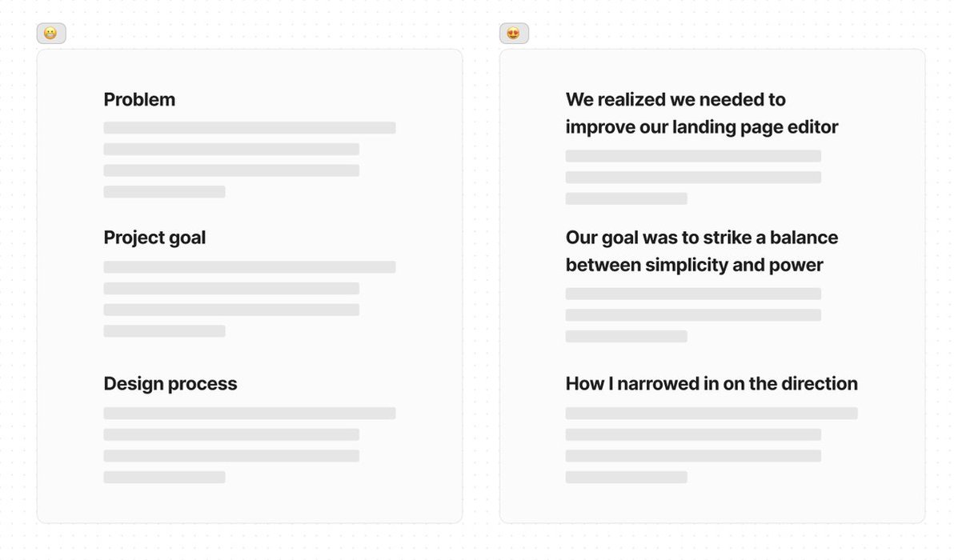Screen dimensions: 958x560
Task: Select short placeholder line under simplicity and power heading
Action: (x=626, y=337)
